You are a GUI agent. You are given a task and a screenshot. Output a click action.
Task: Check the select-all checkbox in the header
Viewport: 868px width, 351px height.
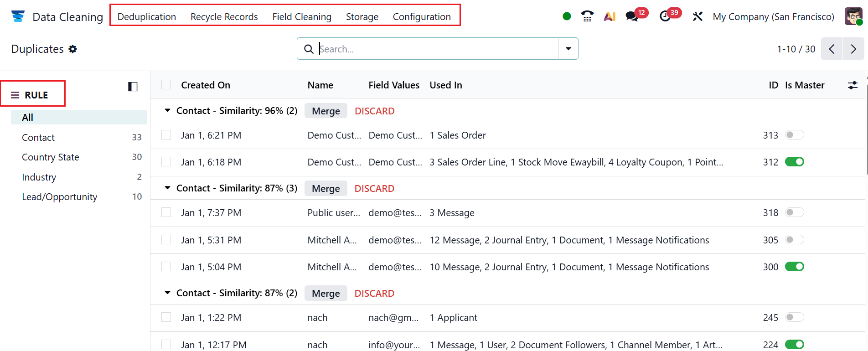tap(166, 85)
